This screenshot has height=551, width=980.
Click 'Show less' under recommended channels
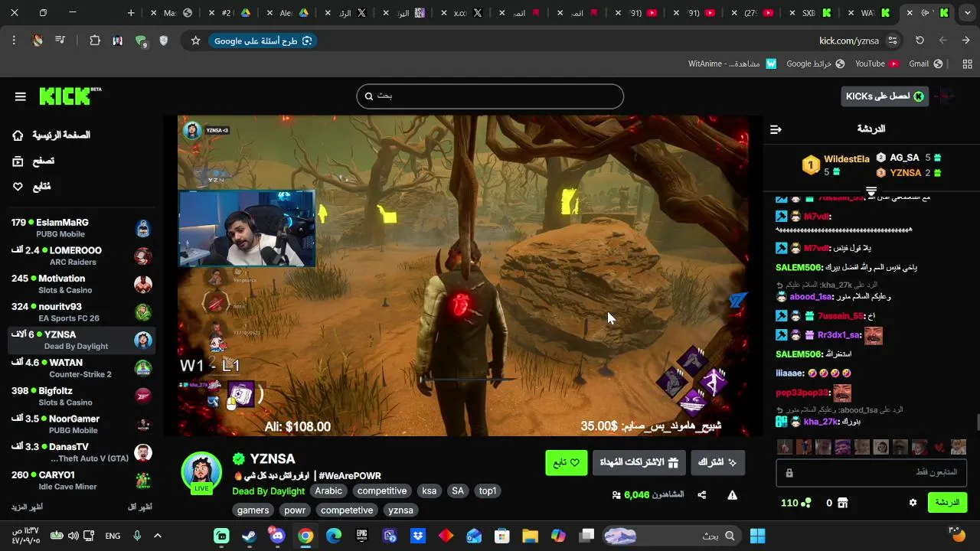[x=139, y=507]
